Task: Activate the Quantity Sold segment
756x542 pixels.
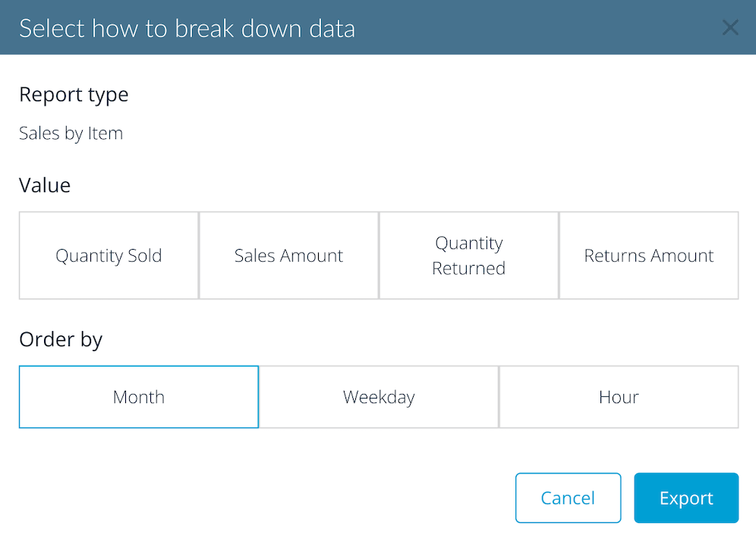Action: [x=108, y=255]
